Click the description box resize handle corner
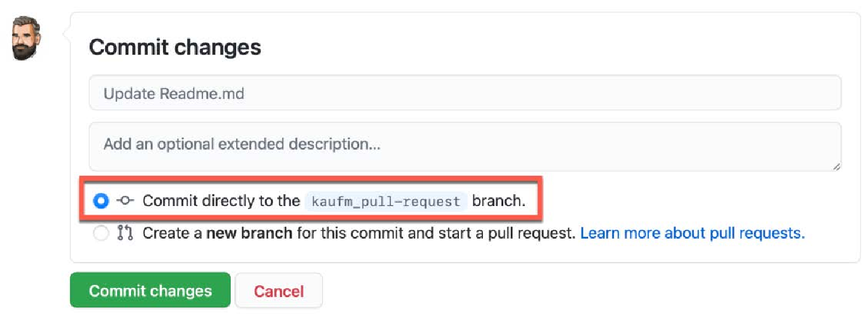This screenshot has width=868, height=329. point(837,166)
